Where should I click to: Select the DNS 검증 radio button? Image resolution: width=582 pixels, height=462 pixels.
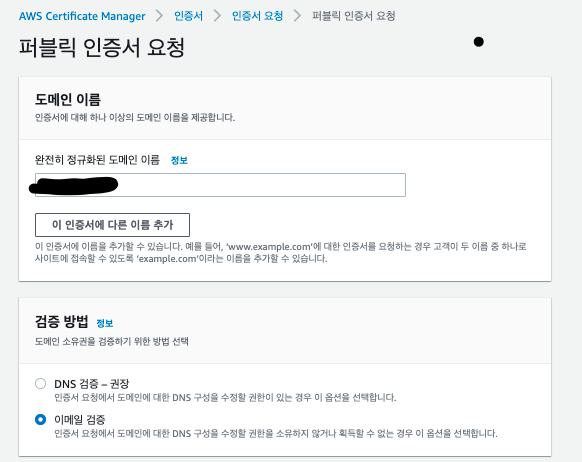[40, 383]
